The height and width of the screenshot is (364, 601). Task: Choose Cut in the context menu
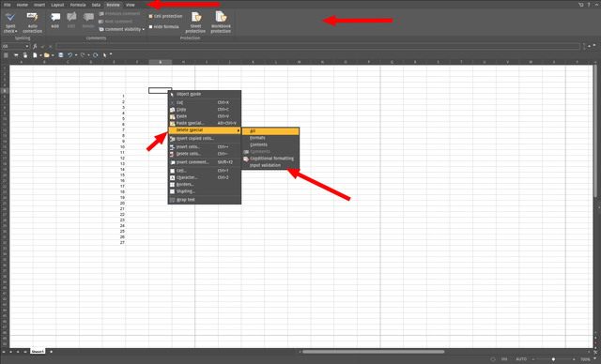205,102
